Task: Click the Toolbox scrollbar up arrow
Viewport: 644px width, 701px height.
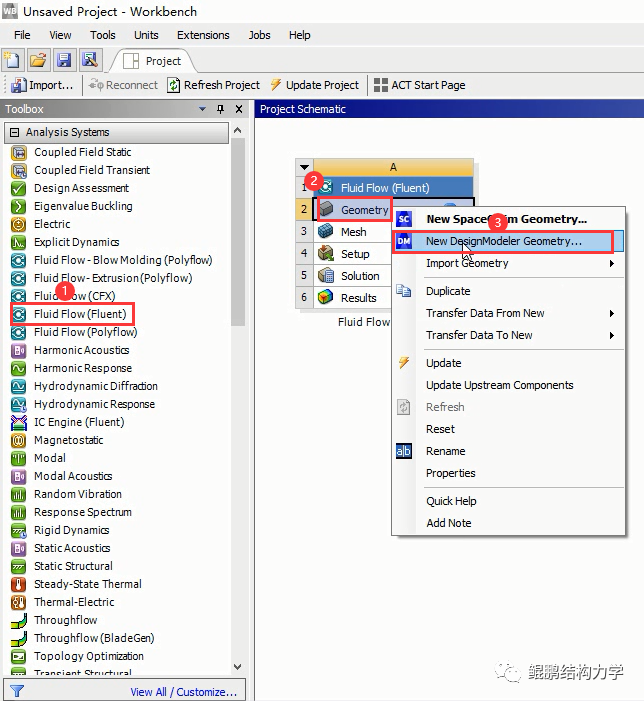Action: [238, 131]
